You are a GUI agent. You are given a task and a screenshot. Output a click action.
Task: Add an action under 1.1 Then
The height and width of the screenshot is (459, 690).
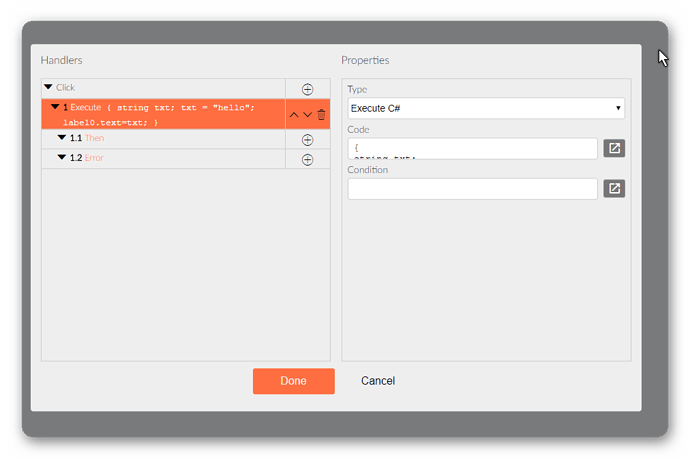click(307, 140)
